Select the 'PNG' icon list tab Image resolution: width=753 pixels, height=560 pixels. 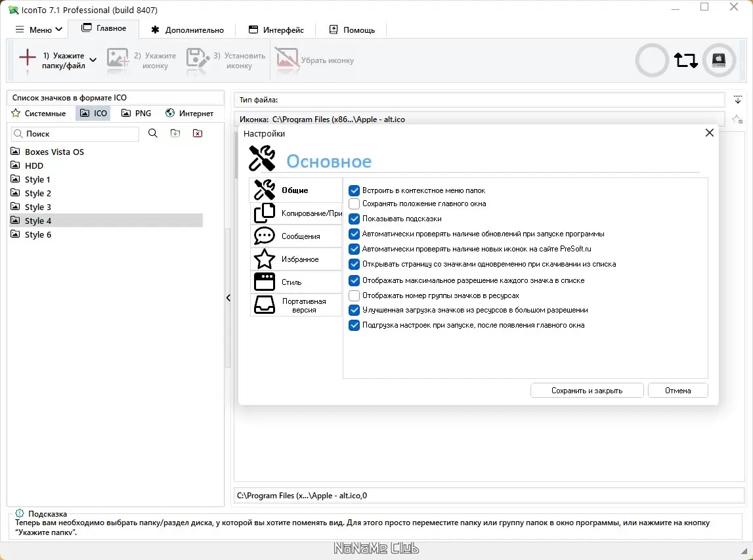(137, 114)
